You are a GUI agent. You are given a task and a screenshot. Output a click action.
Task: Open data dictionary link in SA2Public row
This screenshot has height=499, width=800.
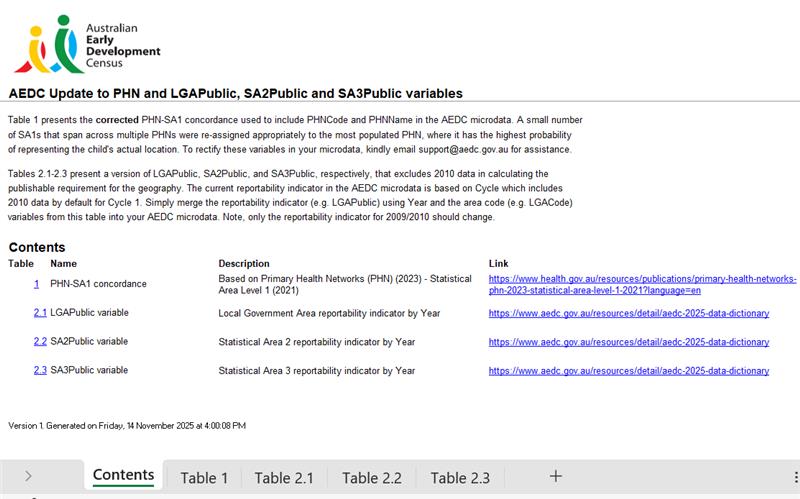[x=628, y=342]
